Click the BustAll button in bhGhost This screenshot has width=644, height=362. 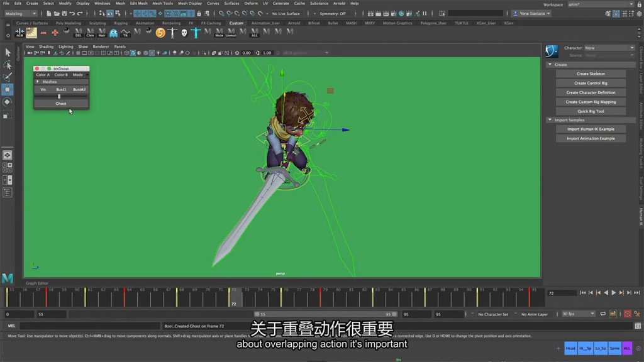pos(79,89)
